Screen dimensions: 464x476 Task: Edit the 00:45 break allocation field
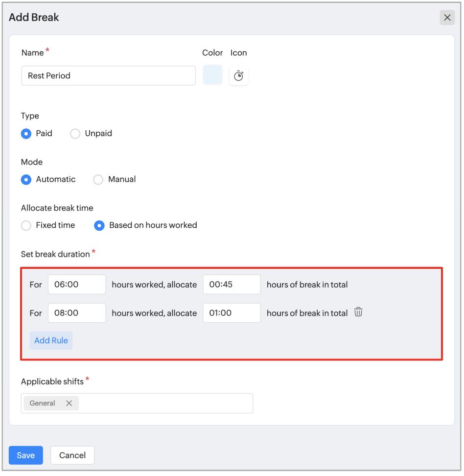point(232,285)
